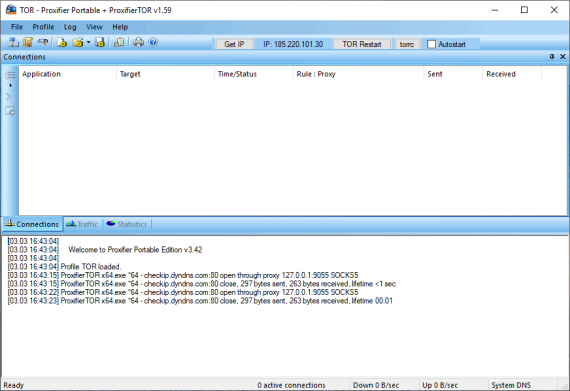This screenshot has width=570, height=391.
Task: Click the System DNS status entry
Action: [511, 385]
